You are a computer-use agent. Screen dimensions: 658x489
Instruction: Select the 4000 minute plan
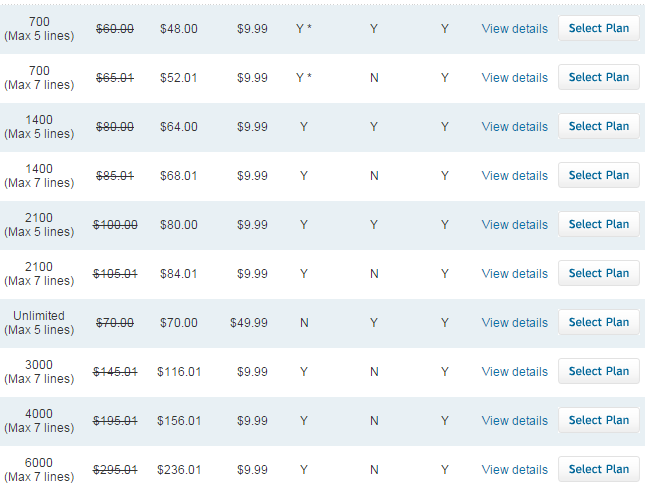tap(598, 420)
